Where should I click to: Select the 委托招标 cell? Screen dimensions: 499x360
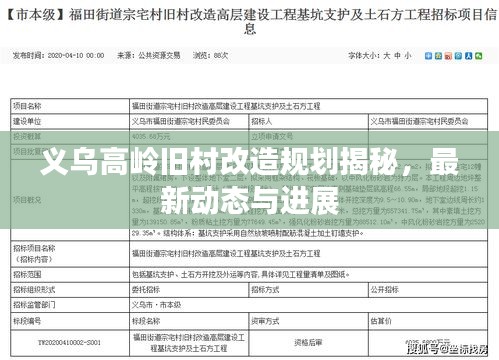click(146, 290)
